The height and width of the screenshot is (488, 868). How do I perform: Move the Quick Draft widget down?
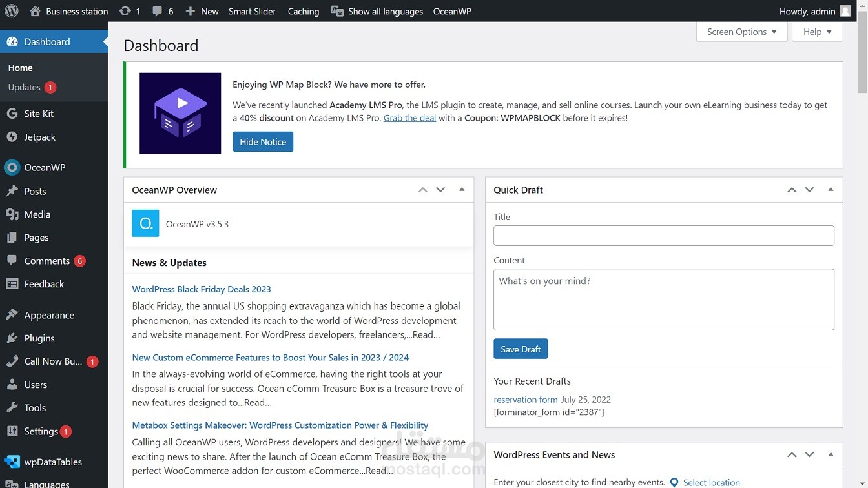[809, 190]
